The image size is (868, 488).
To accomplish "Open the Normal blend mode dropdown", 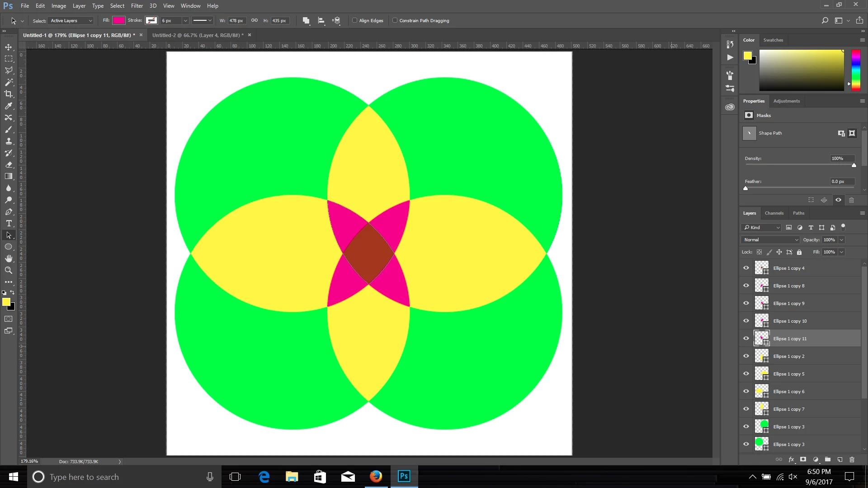I will [770, 240].
